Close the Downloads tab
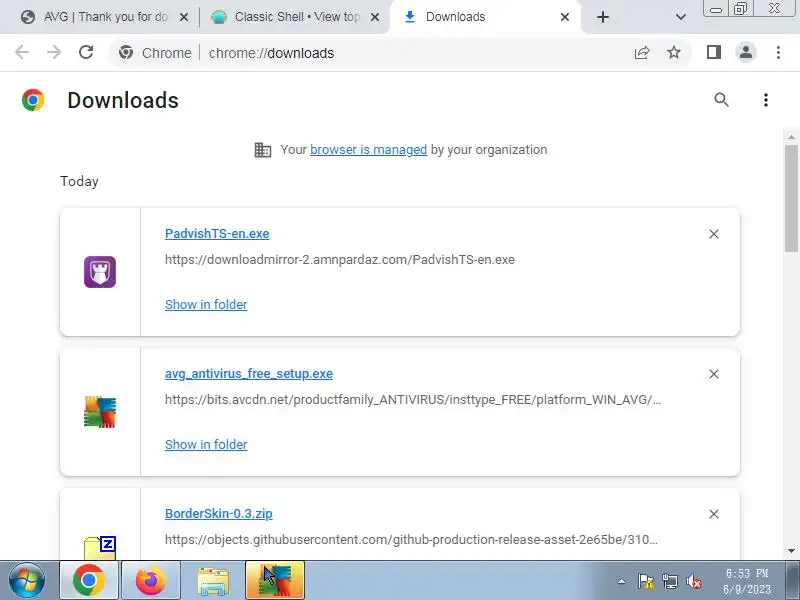 click(565, 17)
